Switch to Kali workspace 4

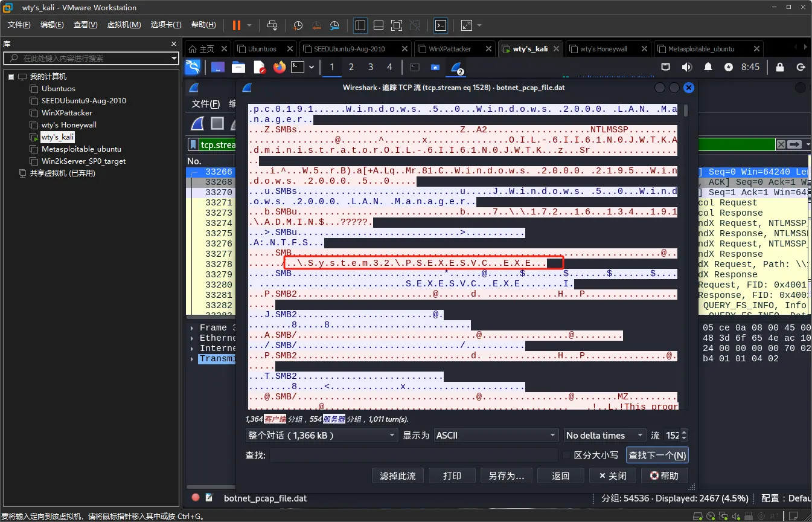click(x=389, y=67)
